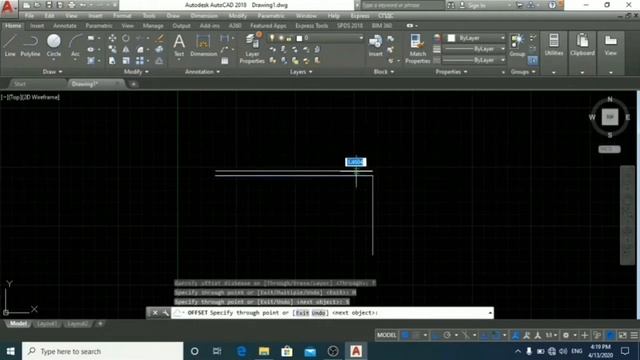The image size is (640, 360).
Task: Toggle clean screen icon in status bar
Action: (x=622, y=336)
